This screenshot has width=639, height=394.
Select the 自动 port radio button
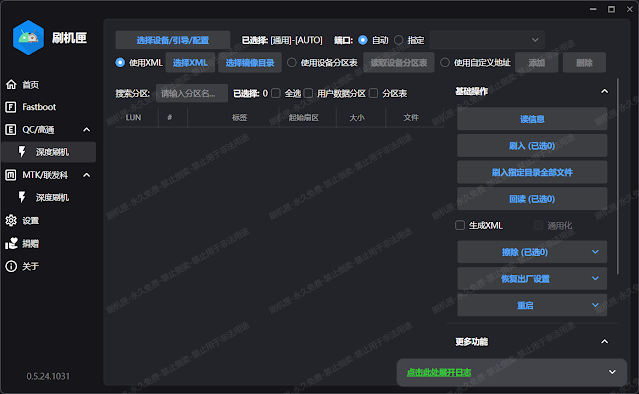point(362,40)
